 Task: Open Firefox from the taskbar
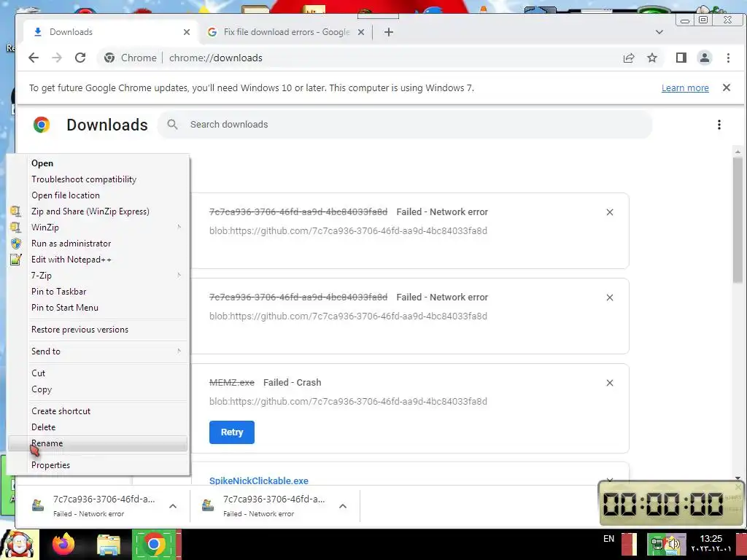[63, 544]
